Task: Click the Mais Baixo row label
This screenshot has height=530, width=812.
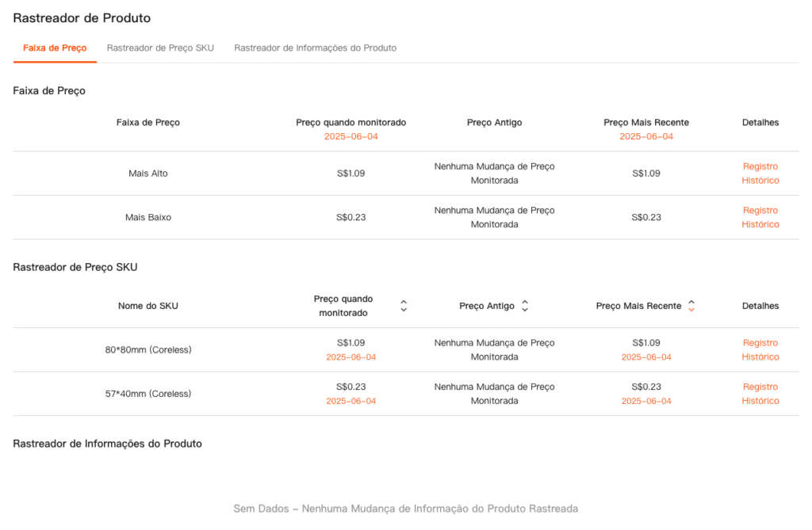Action: (x=148, y=217)
